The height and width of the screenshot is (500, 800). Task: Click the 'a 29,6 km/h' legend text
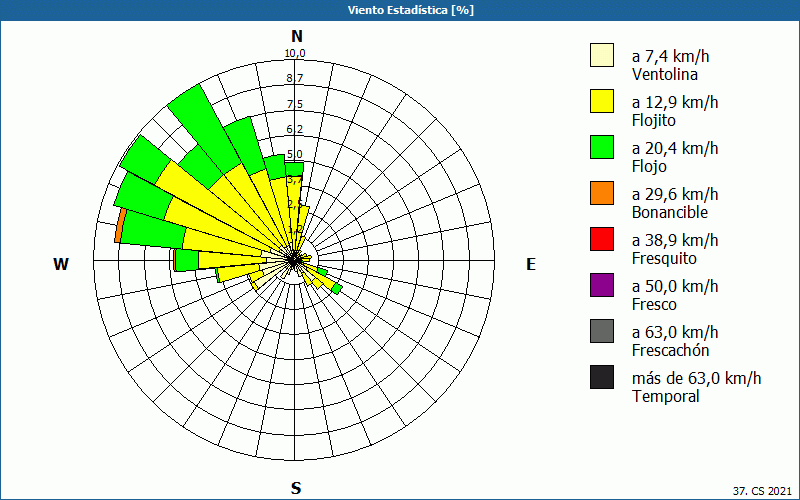click(675, 194)
